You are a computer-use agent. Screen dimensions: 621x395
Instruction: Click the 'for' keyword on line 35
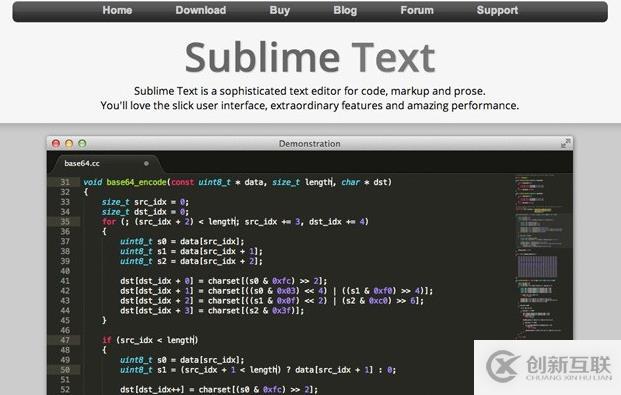[x=109, y=221]
